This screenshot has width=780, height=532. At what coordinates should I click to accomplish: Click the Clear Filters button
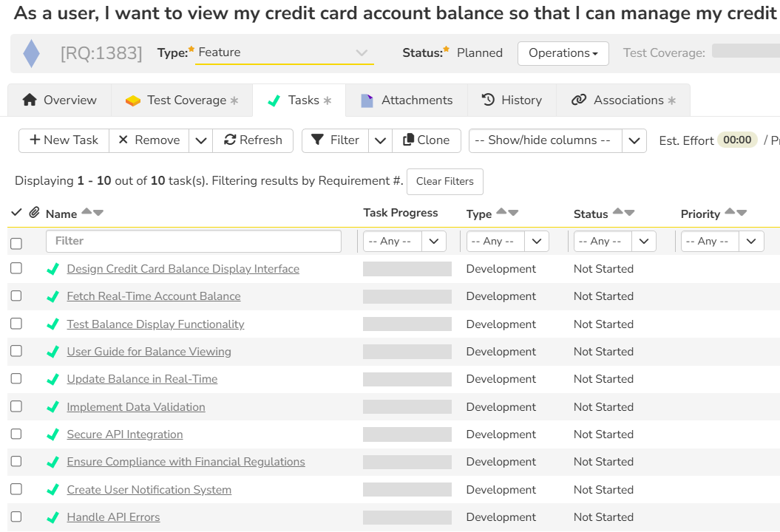click(x=444, y=181)
